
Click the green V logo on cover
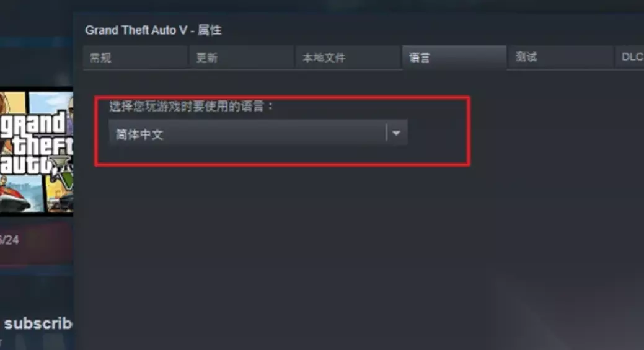[64, 171]
